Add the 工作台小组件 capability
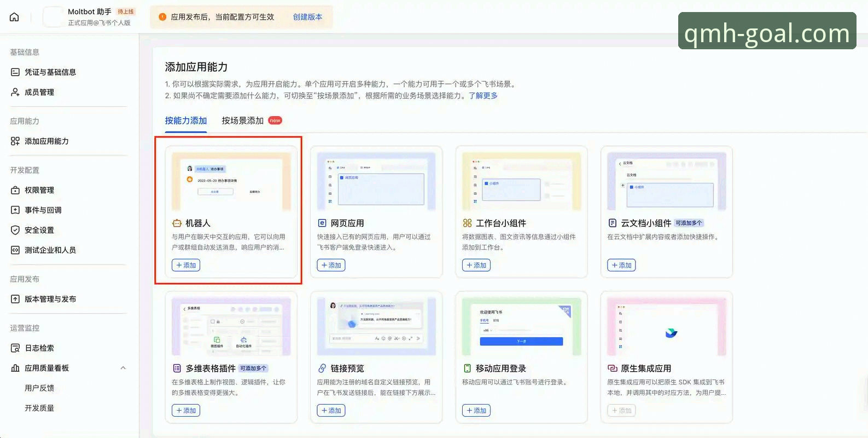The image size is (868, 438). pos(476,265)
